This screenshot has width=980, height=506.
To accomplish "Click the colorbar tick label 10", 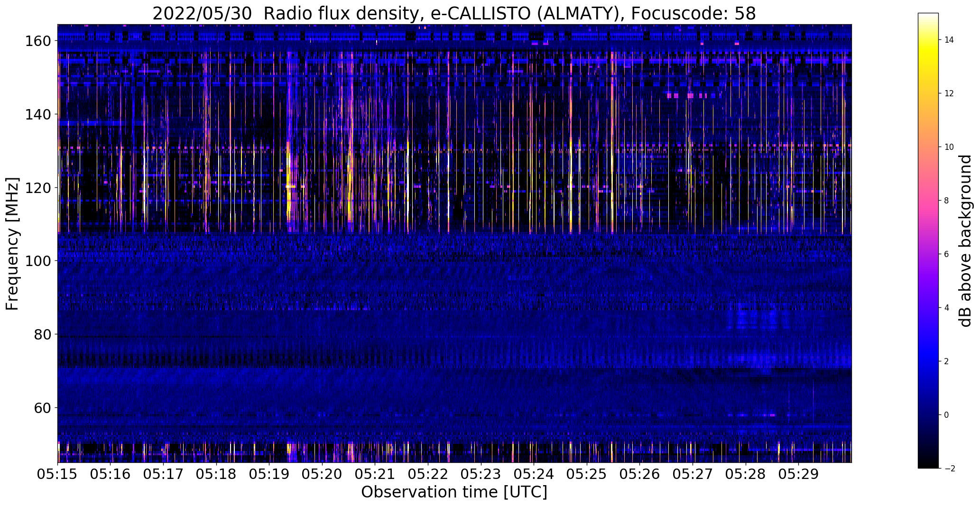I will (949, 147).
